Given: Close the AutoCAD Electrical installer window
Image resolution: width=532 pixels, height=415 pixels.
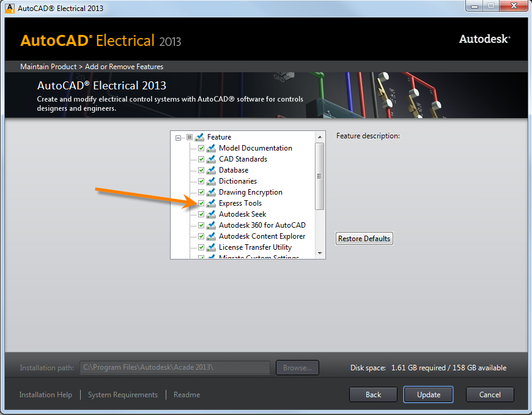Looking at the screenshot, I should 514,6.
